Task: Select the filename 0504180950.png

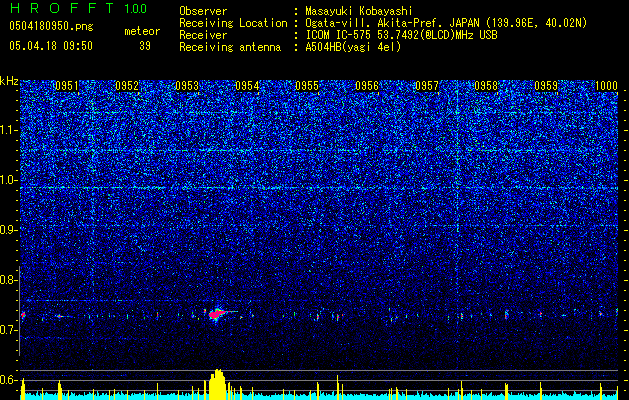Action: click(51, 26)
